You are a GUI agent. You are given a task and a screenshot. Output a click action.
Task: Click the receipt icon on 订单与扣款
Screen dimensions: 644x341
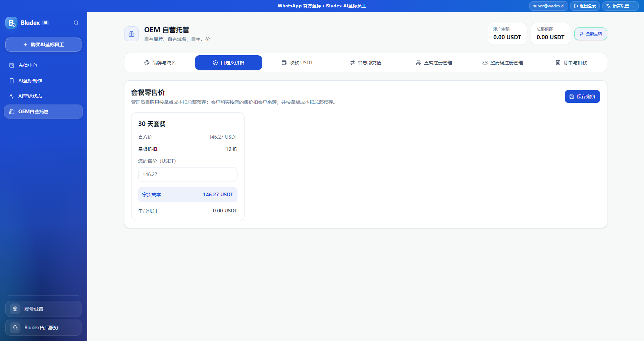pos(558,63)
